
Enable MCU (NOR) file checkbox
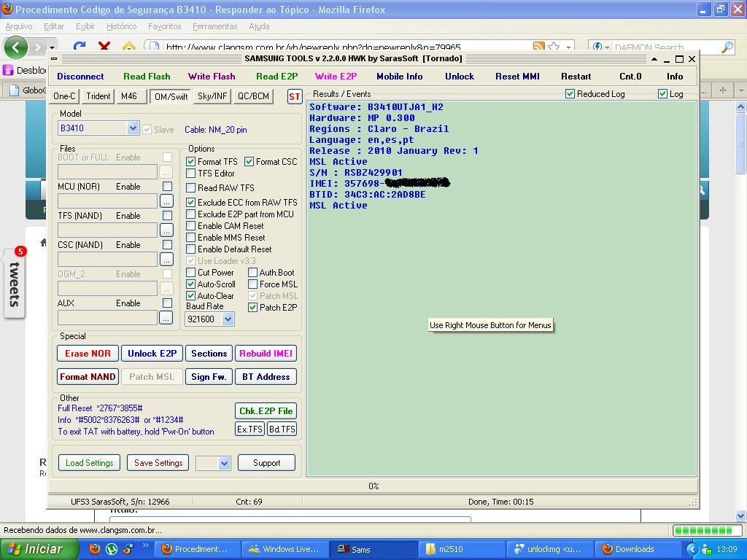[x=167, y=186]
